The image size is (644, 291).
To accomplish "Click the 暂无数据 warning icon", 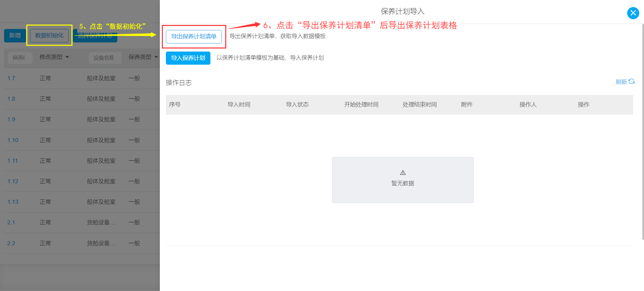I will click(403, 172).
